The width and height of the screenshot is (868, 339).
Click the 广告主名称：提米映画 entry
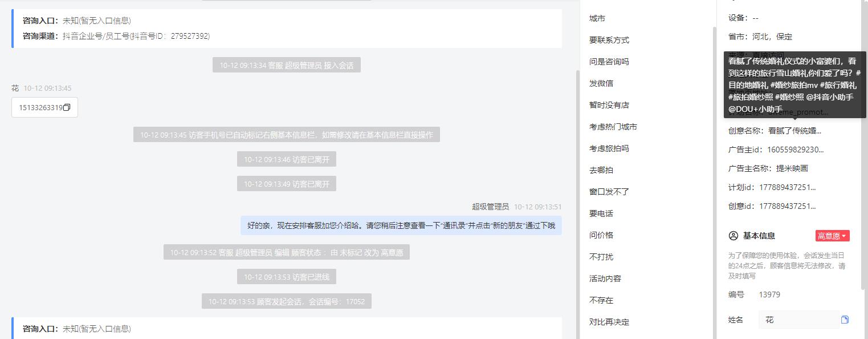(768, 168)
